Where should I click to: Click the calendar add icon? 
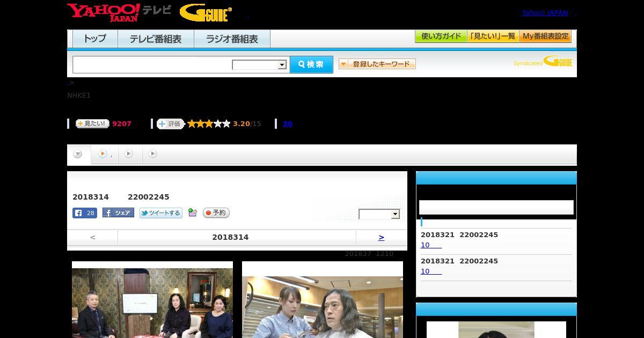click(x=193, y=213)
